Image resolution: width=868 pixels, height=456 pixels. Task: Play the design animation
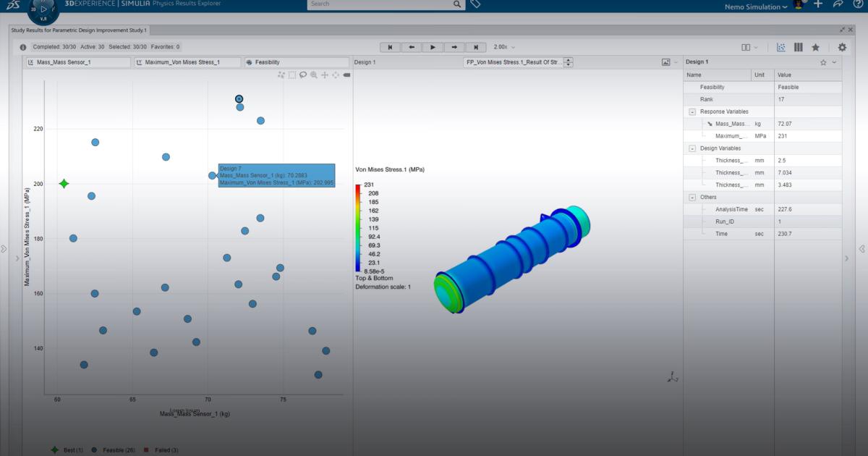coord(433,47)
